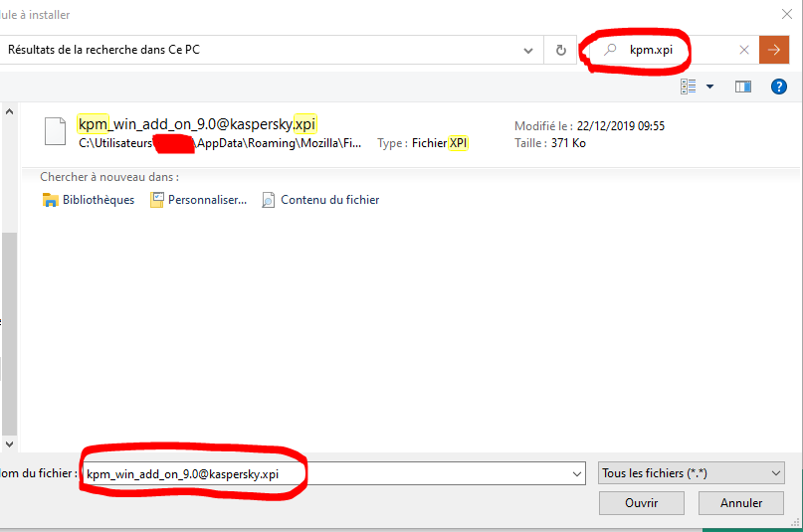Click the scroll up arrow
The image size is (803, 532).
click(x=9, y=111)
